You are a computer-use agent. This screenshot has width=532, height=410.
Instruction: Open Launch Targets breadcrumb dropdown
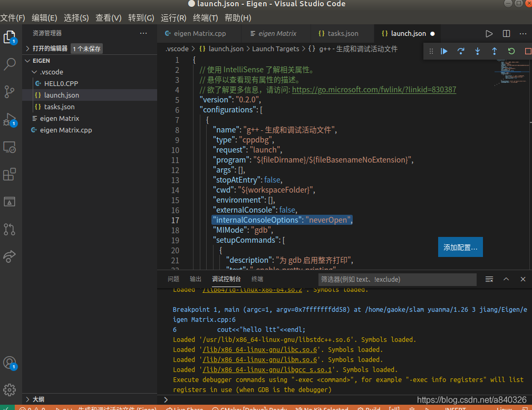coord(276,49)
